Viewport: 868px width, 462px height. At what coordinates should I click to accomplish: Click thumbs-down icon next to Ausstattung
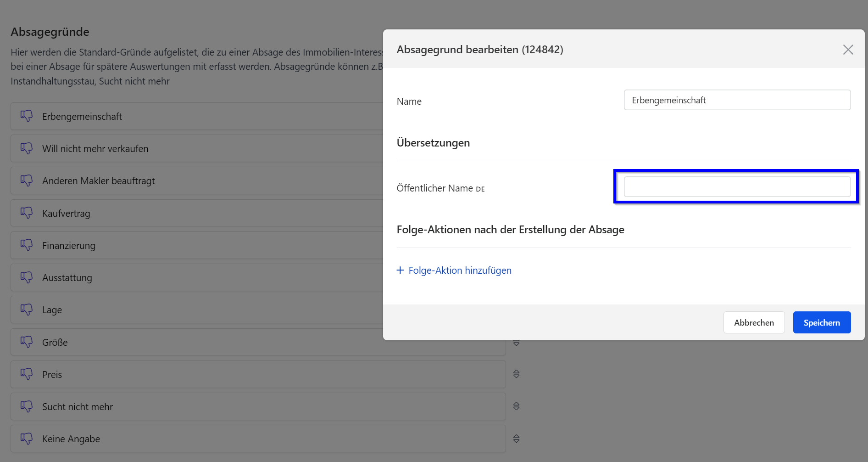click(27, 277)
